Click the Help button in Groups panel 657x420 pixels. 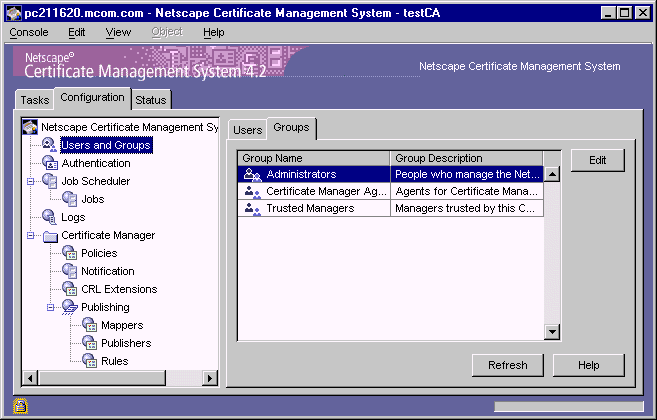click(588, 365)
